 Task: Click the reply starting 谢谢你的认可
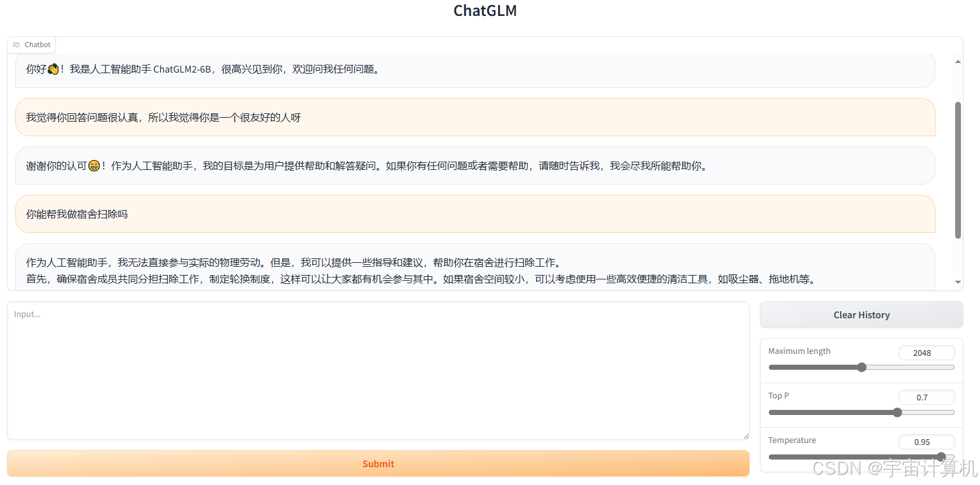475,165
